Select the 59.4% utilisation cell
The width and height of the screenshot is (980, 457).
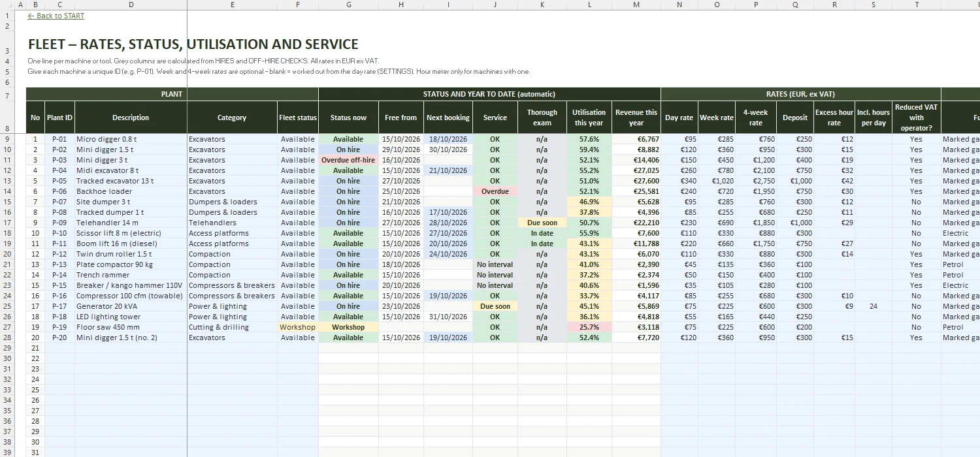coord(589,150)
